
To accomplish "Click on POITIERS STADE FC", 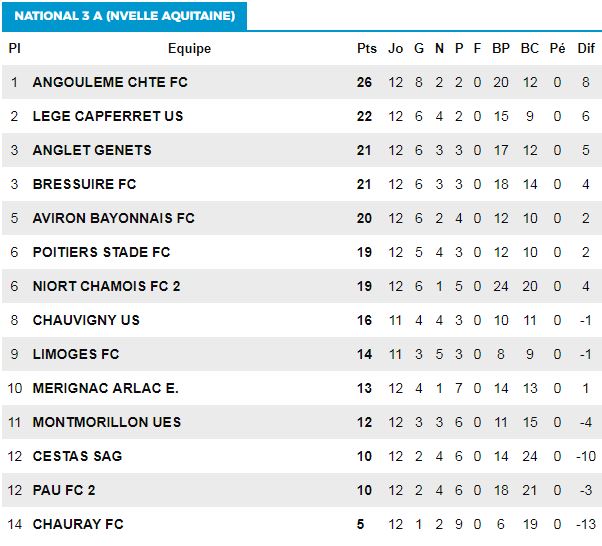I will coord(101,252).
